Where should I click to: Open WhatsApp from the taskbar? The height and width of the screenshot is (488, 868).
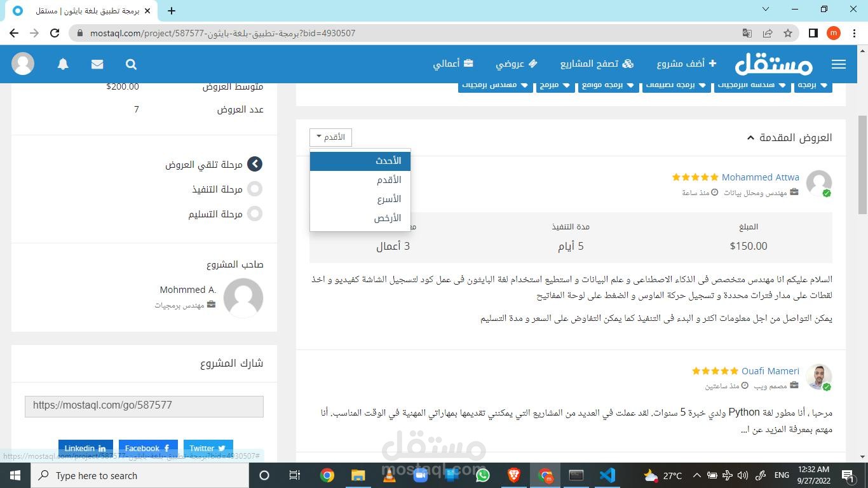482,475
